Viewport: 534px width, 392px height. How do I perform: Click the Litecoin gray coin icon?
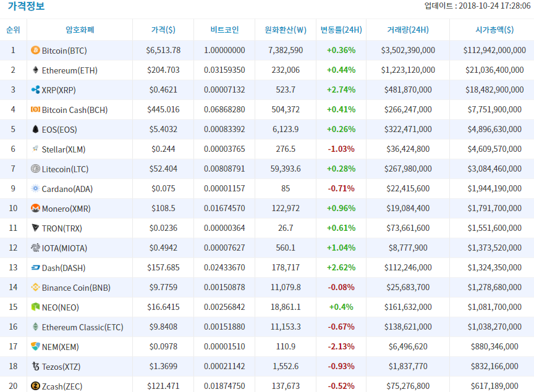pyautogui.click(x=35, y=169)
